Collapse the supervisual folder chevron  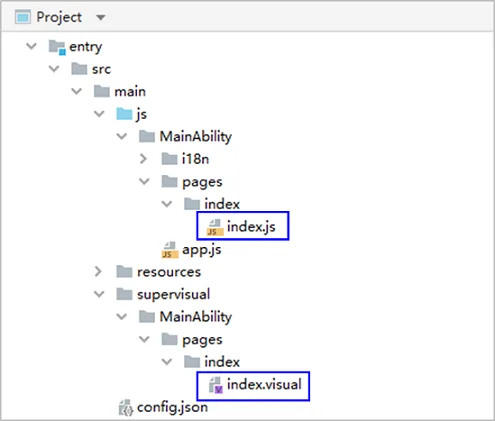[99, 294]
